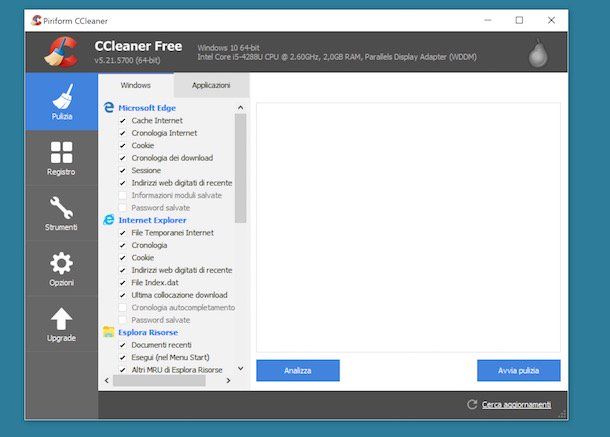Open the Cerca aggiornamenti link

point(516,405)
